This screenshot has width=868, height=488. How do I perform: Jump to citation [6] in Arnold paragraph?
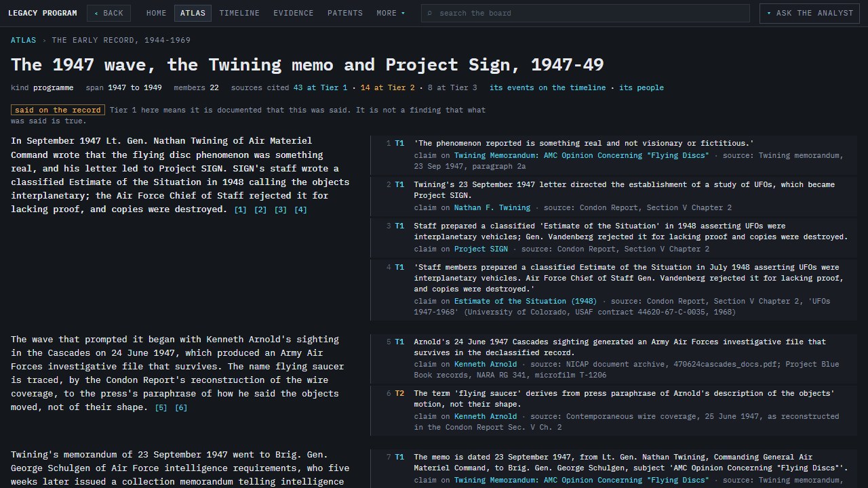pos(181,408)
